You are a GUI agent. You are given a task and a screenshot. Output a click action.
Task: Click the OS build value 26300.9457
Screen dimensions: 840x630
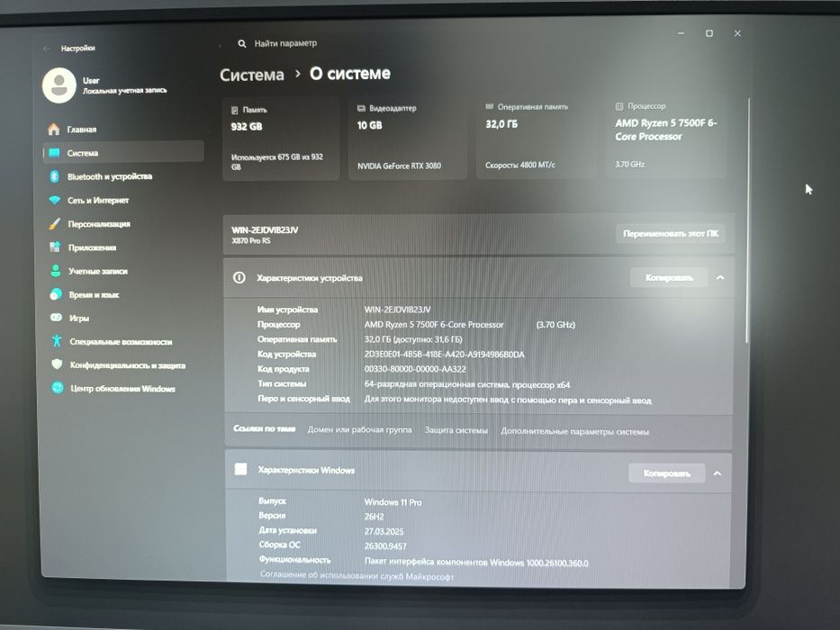[385, 546]
